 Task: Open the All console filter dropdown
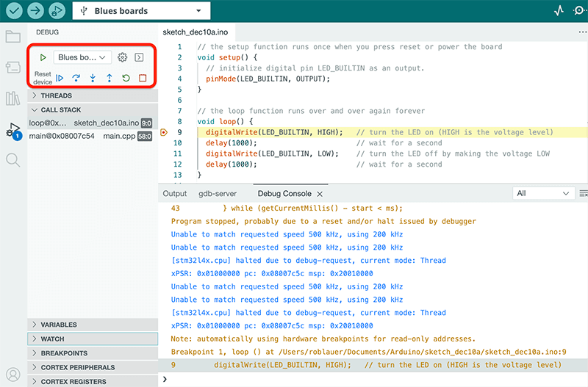pyautogui.click(x=543, y=193)
